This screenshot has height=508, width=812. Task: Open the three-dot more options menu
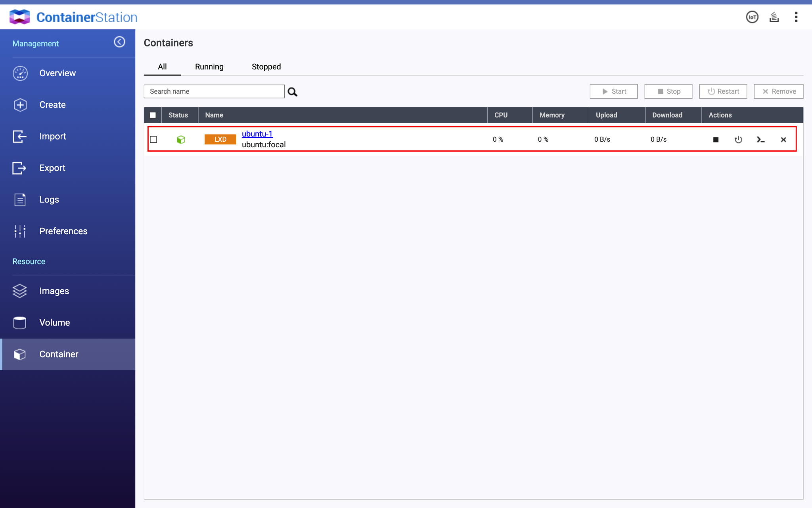tap(796, 17)
